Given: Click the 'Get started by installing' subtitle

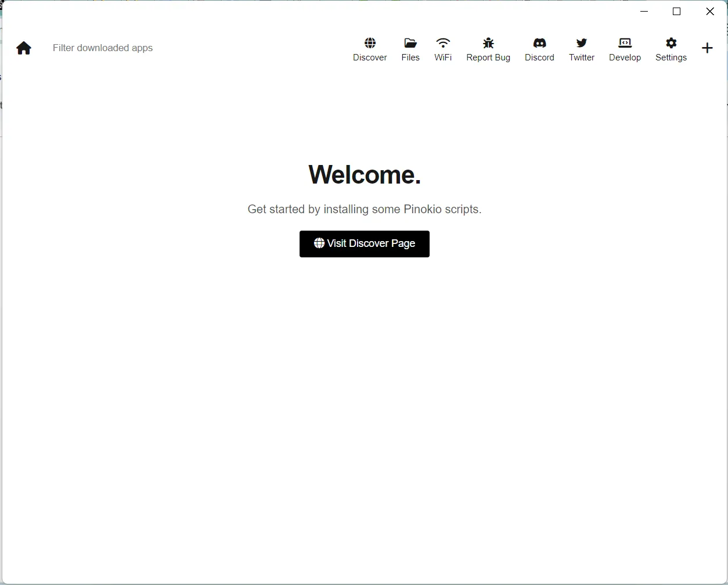Looking at the screenshot, I should click(365, 209).
